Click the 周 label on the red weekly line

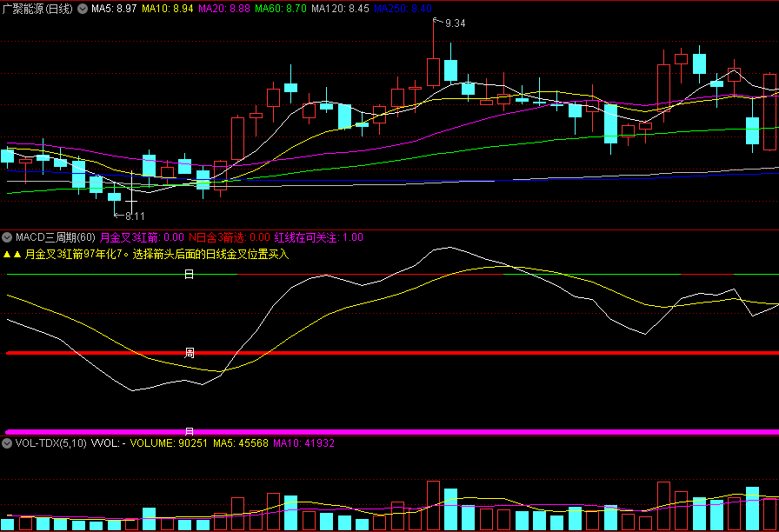coord(190,353)
